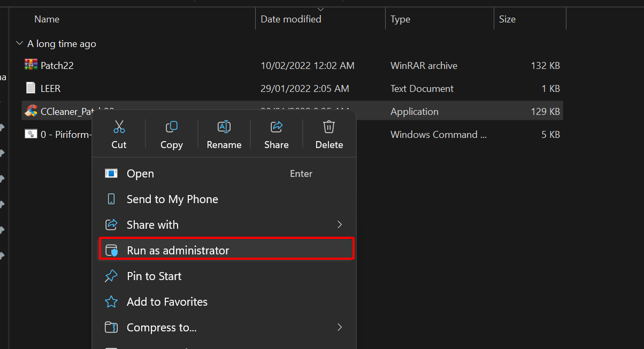Click the Copy icon in context menu
The width and height of the screenshot is (644, 349).
171,127
